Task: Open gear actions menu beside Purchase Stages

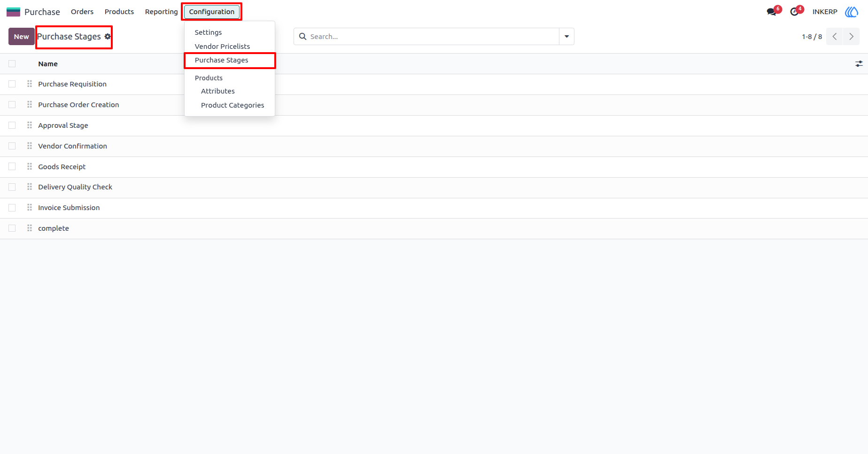Action: (x=108, y=37)
